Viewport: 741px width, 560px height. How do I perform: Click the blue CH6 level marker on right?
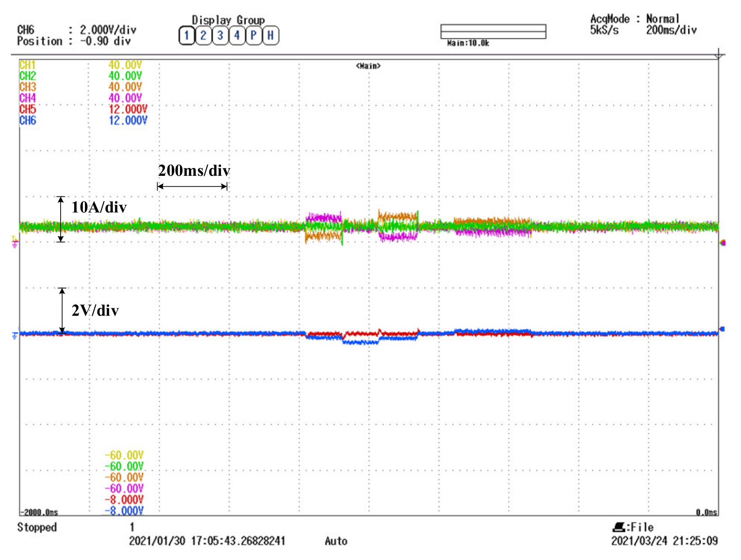point(722,329)
